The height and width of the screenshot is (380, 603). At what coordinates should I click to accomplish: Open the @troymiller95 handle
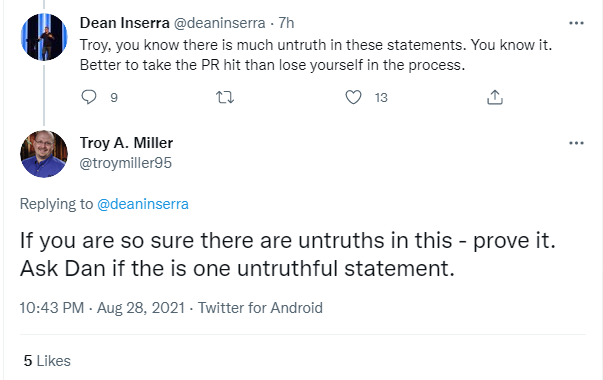coord(125,163)
